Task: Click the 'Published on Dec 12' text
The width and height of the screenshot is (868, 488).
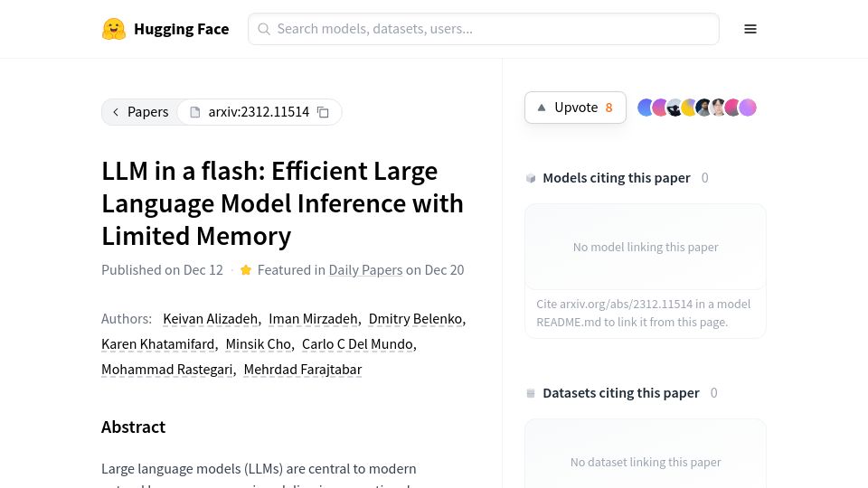Action: click(x=162, y=270)
